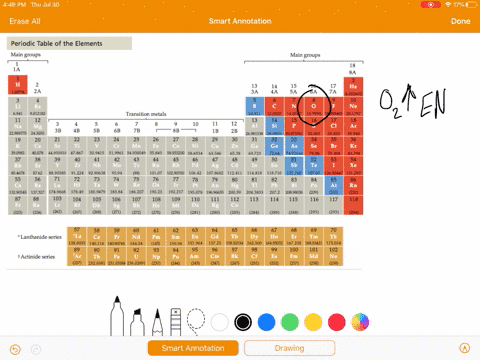Select the eraser tool
The image size is (480, 360).
pos(175,322)
